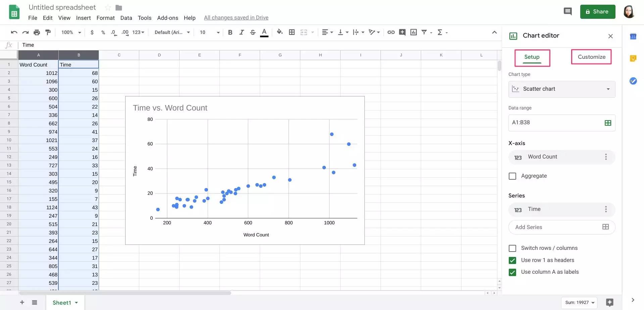Switch to the Customize tab
This screenshot has width=644, height=310.
[x=591, y=57]
